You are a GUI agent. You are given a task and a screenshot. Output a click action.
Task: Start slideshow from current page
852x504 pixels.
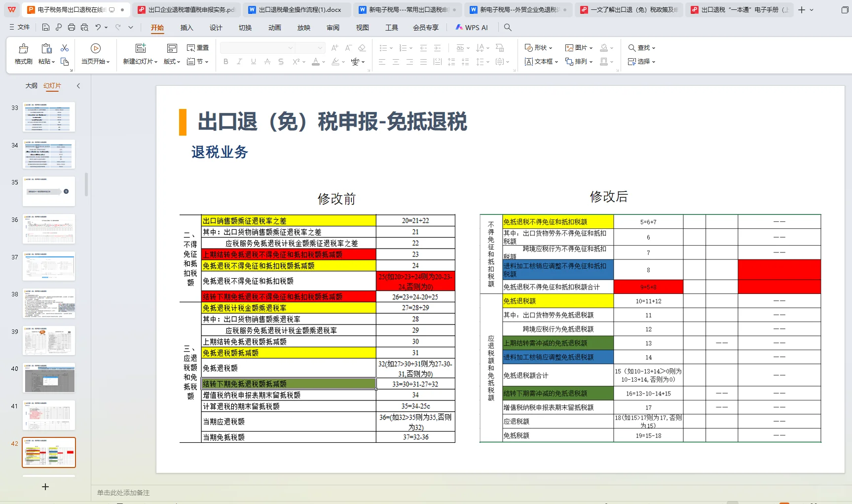[95, 53]
